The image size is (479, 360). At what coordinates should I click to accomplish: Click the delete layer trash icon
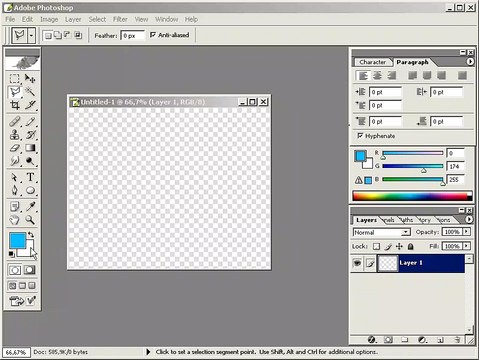pyautogui.click(x=457, y=340)
